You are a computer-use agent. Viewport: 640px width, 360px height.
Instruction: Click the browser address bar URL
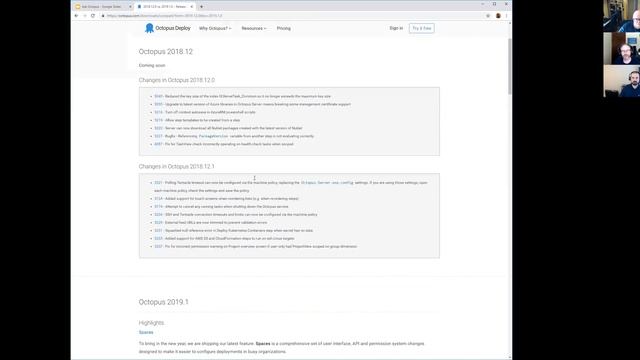[x=164, y=16]
